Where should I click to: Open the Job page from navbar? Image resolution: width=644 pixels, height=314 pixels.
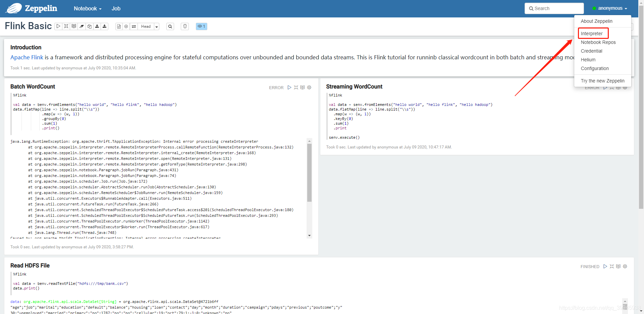[x=116, y=8]
